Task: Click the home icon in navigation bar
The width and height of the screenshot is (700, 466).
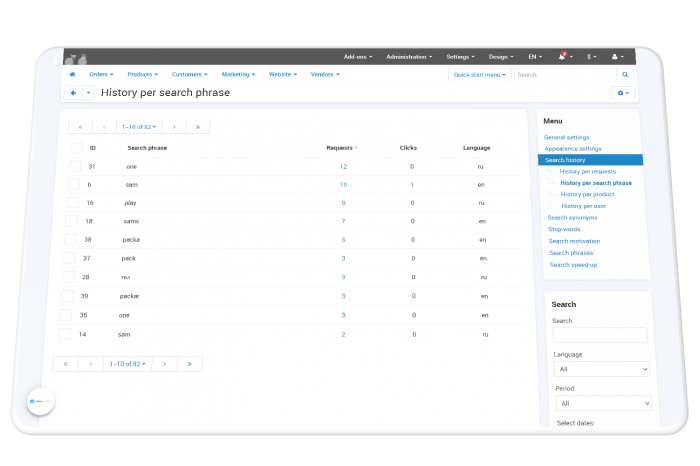Action: [x=72, y=74]
